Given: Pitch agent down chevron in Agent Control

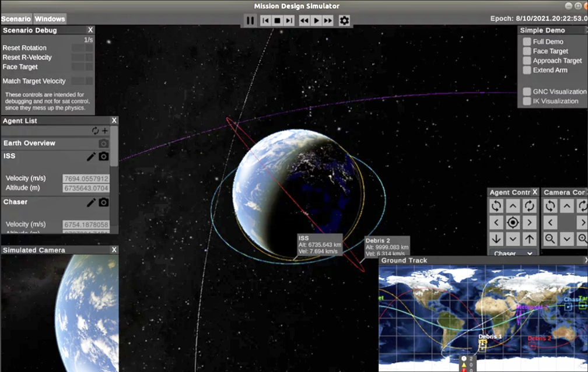Looking at the screenshot, I should coord(513,239).
